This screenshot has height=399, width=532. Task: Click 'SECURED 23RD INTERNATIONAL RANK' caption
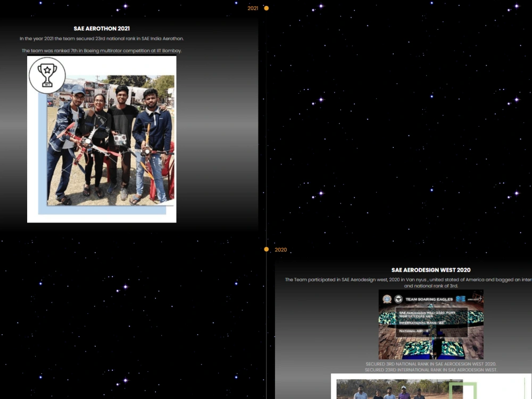pyautogui.click(x=431, y=370)
